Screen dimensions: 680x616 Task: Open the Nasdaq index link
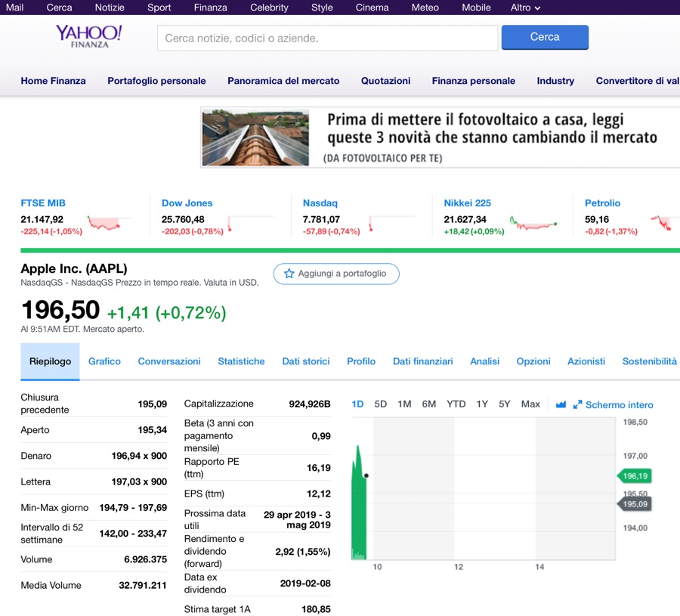(320, 203)
